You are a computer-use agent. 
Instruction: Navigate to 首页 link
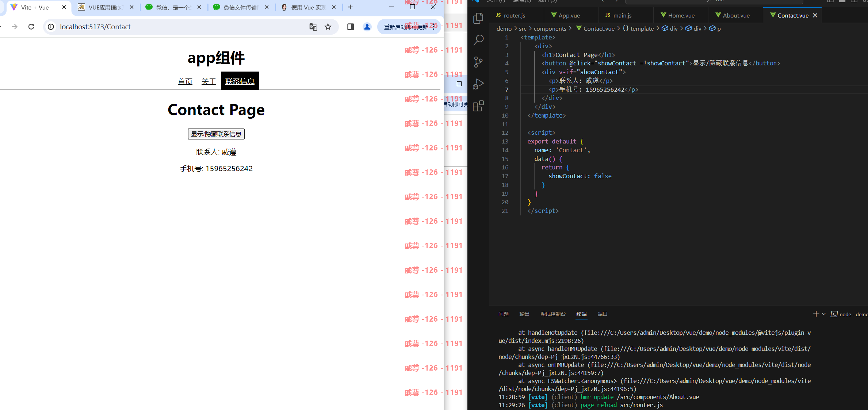tap(185, 81)
